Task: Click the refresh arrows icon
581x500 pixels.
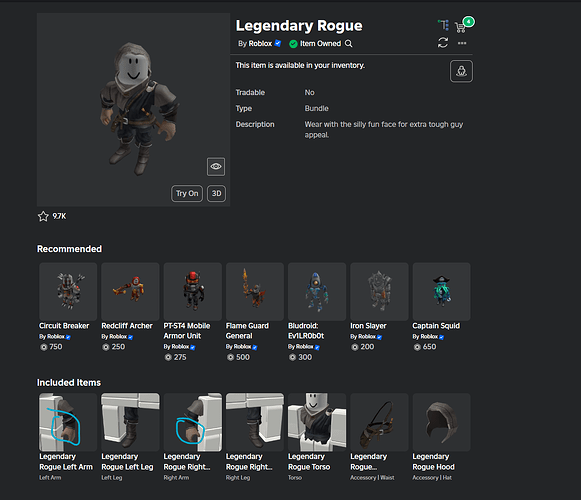Action: pos(443,42)
